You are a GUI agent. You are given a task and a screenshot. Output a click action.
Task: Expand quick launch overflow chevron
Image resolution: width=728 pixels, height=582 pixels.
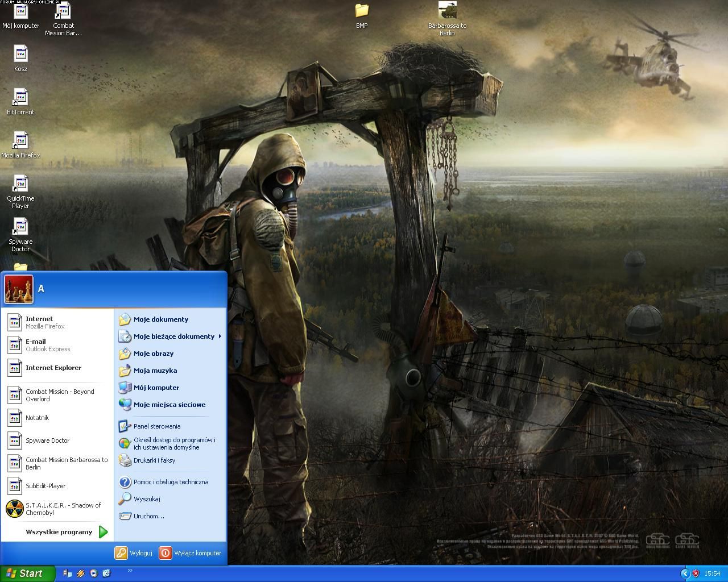(130, 571)
